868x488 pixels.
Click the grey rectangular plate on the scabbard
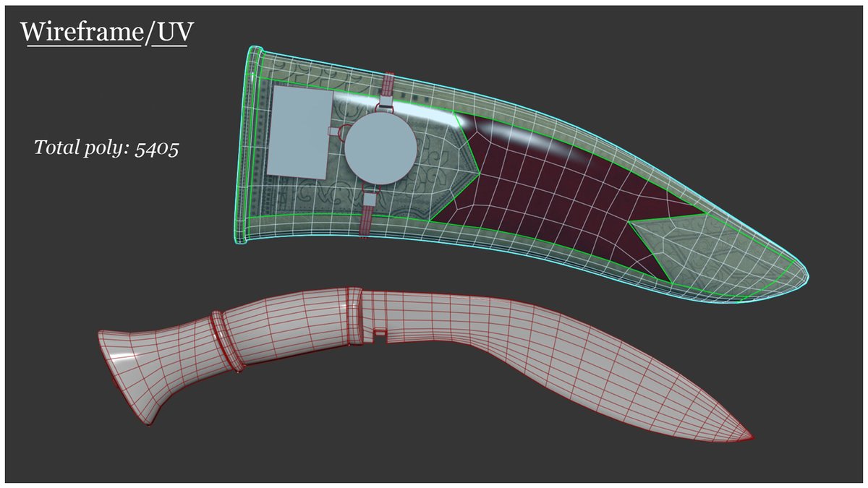[299, 132]
